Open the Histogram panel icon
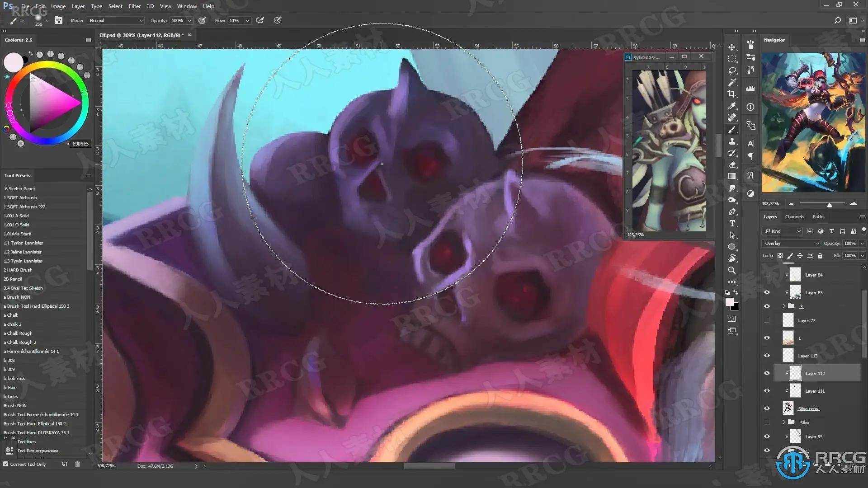868x488 pixels. (x=750, y=89)
